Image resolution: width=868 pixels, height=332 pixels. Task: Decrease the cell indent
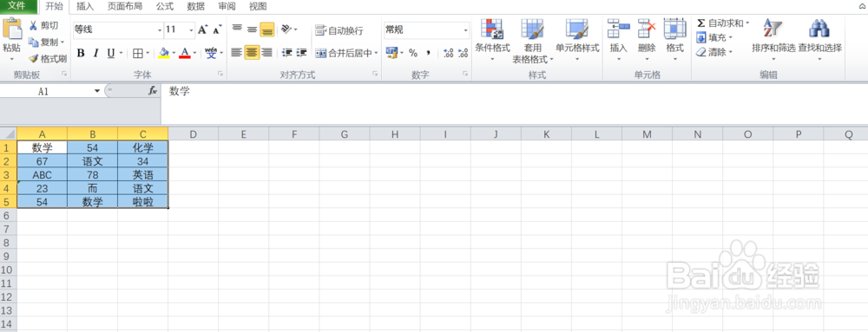tap(286, 53)
